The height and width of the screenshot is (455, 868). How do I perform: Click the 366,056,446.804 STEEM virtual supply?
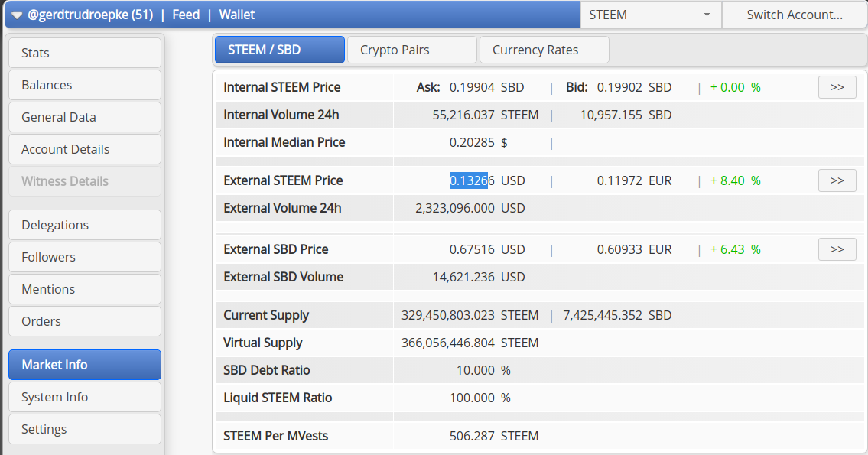(470, 343)
